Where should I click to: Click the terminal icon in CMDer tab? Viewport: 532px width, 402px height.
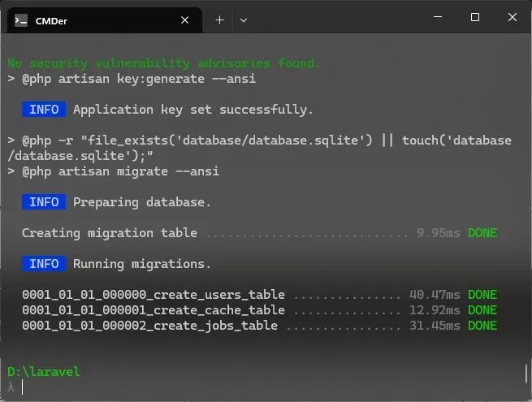[21, 20]
